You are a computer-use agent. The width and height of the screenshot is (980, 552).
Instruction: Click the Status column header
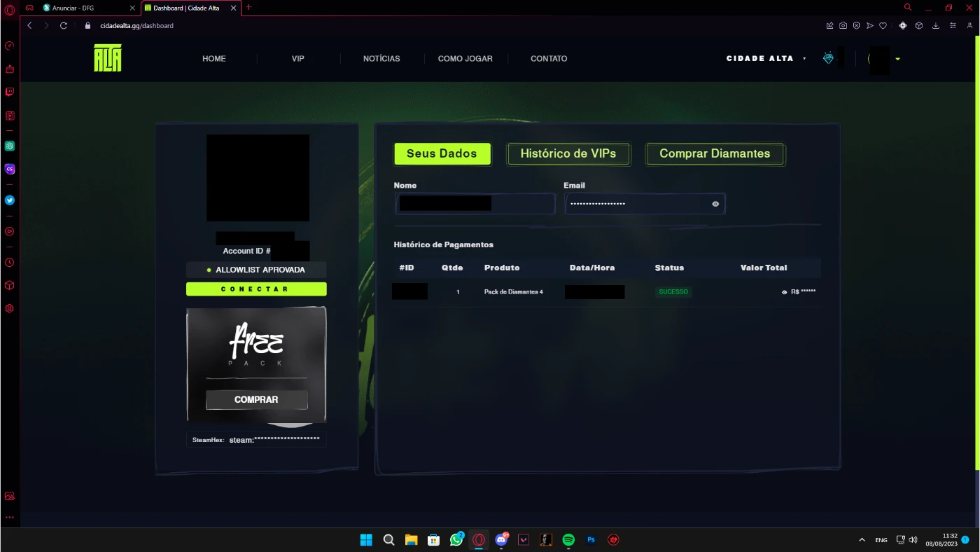click(x=669, y=268)
